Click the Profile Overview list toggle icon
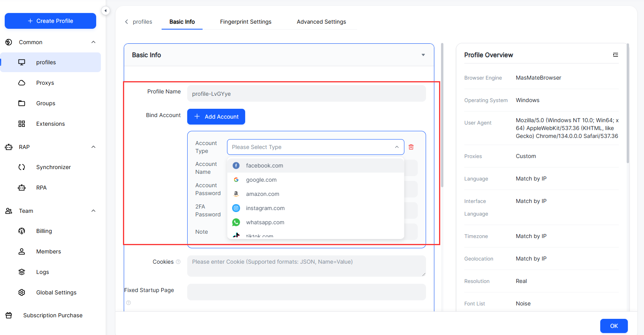 (x=615, y=55)
